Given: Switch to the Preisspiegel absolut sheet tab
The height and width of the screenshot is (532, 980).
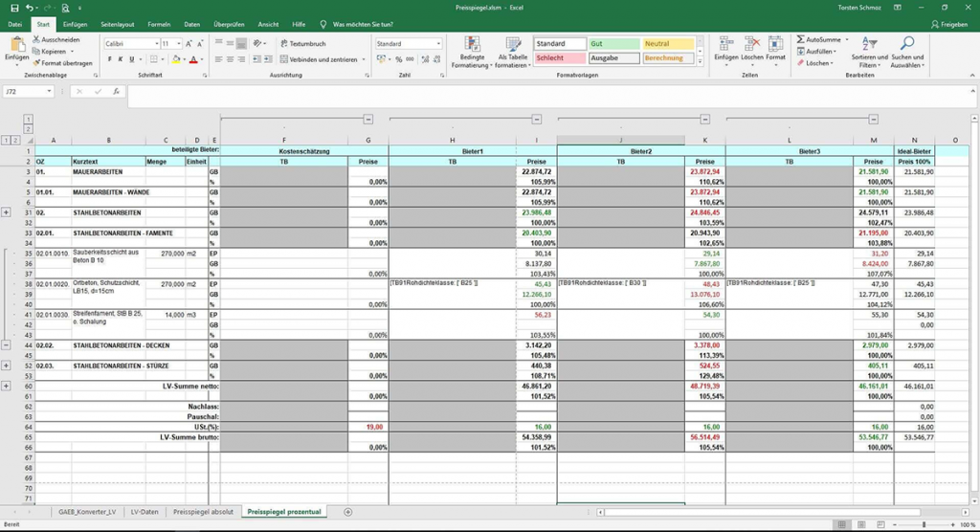Looking at the screenshot, I should 203,512.
